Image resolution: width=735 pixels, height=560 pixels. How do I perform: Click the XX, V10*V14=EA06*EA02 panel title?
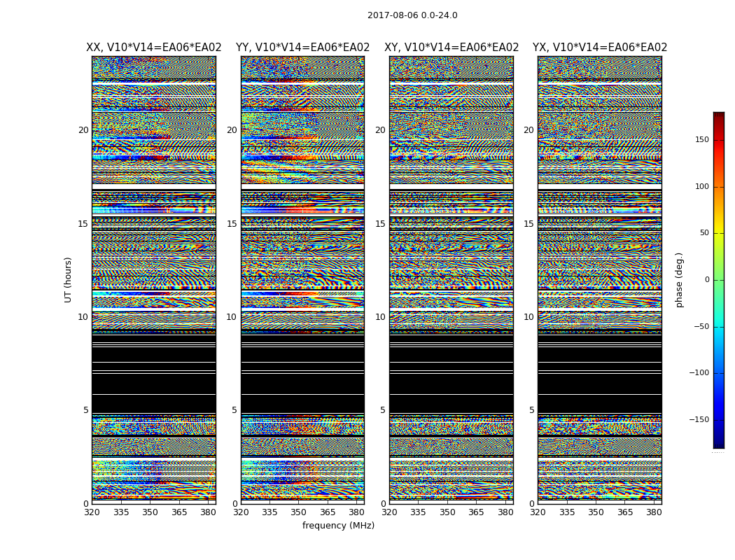(x=154, y=48)
